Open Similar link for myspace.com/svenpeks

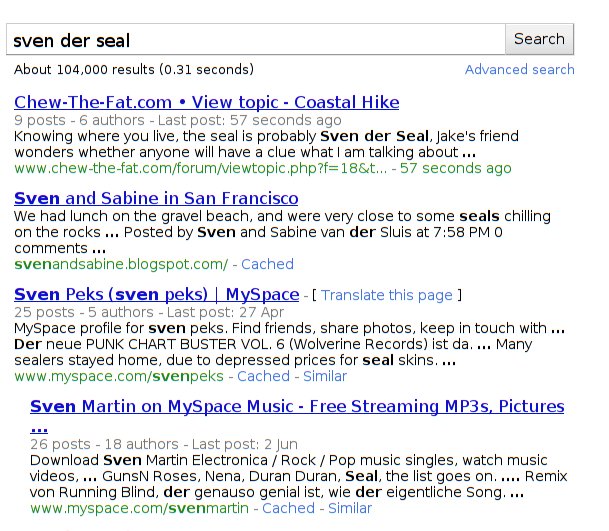[x=323, y=376]
